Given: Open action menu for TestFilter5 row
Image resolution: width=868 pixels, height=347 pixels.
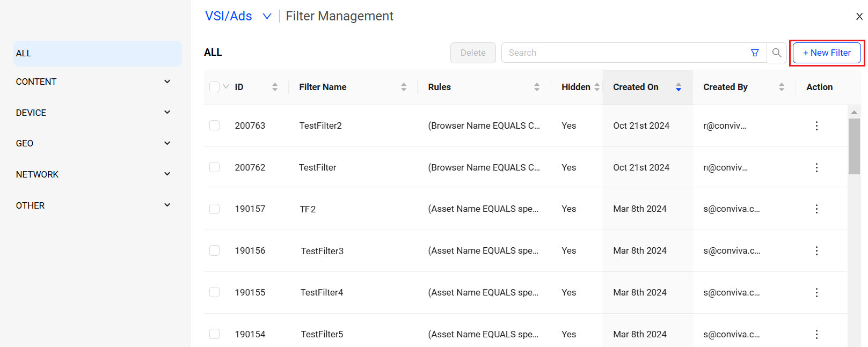Looking at the screenshot, I should [x=816, y=334].
